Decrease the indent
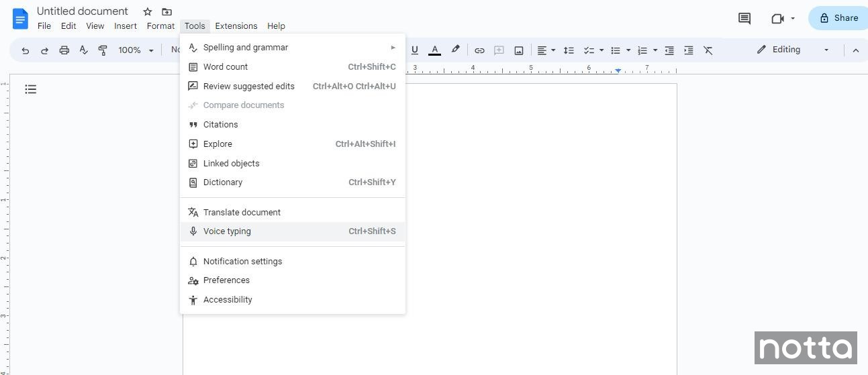Screen dimensions: 868x375 [x=669, y=50]
